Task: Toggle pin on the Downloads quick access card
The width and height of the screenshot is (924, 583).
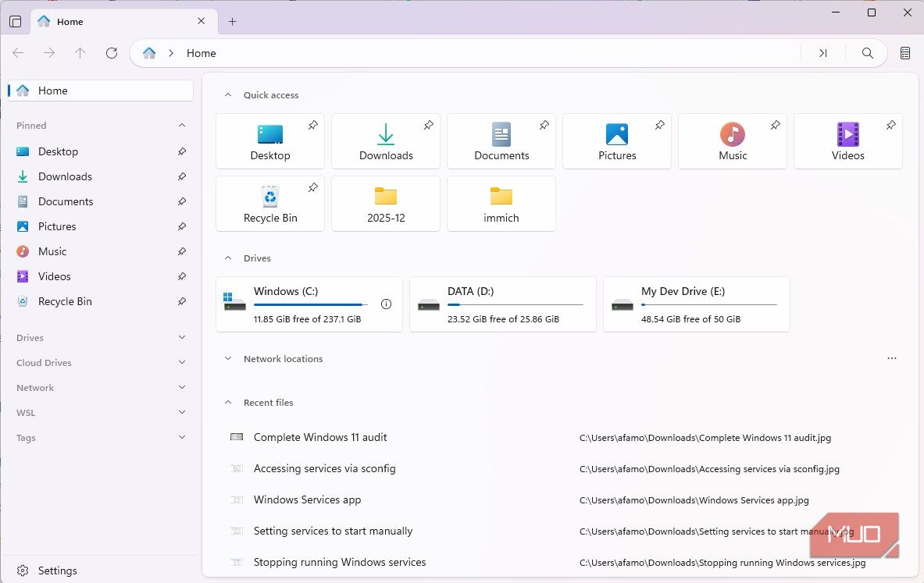Action: tap(428, 125)
